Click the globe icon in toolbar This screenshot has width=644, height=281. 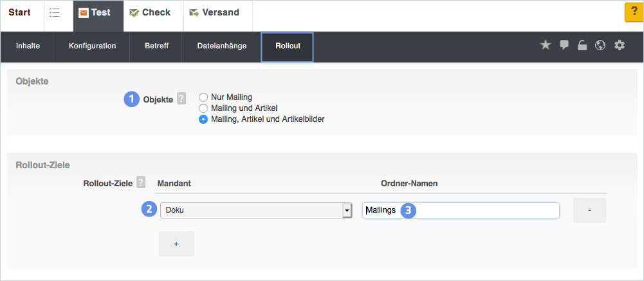600,45
